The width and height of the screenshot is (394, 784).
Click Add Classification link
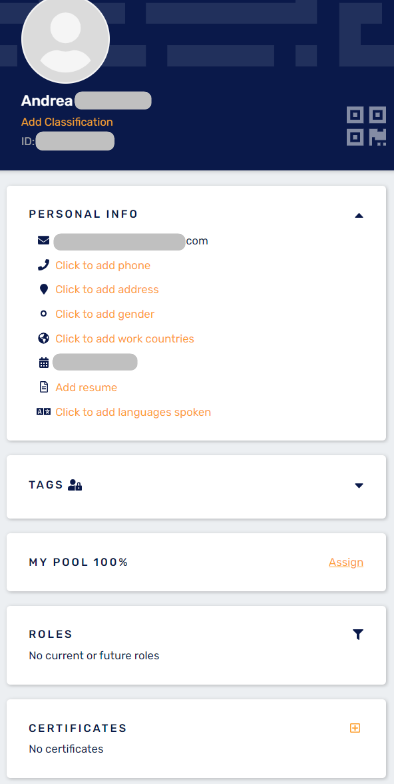67,122
